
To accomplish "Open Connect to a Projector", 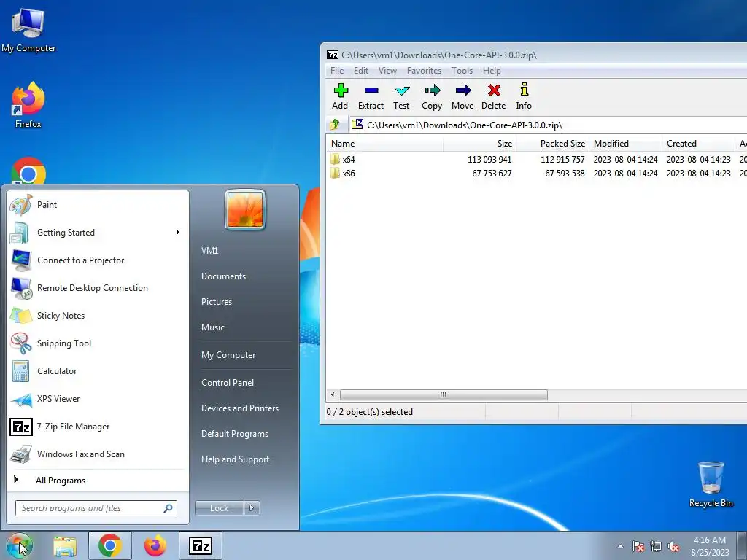I will click(97, 260).
